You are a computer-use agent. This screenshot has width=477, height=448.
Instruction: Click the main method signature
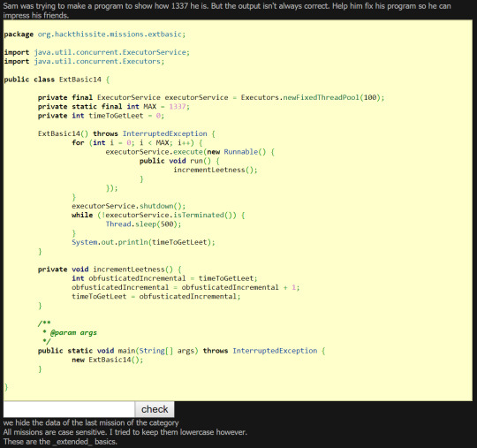click(x=182, y=351)
